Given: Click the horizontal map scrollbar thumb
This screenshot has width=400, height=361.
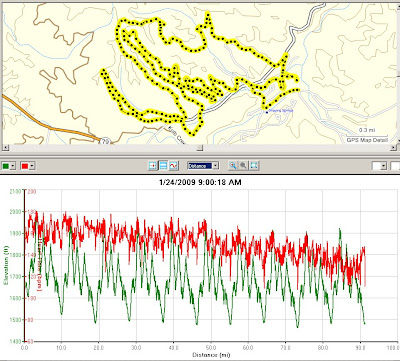Looking at the screenshot, I should point(199,147).
